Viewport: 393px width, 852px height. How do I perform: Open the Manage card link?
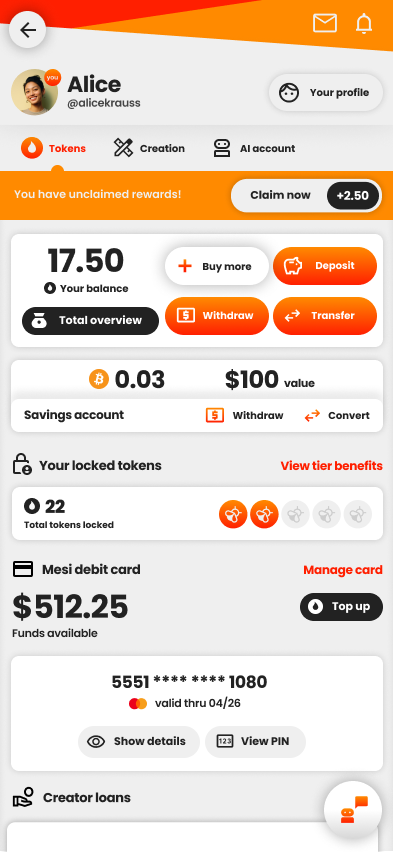(x=342, y=569)
